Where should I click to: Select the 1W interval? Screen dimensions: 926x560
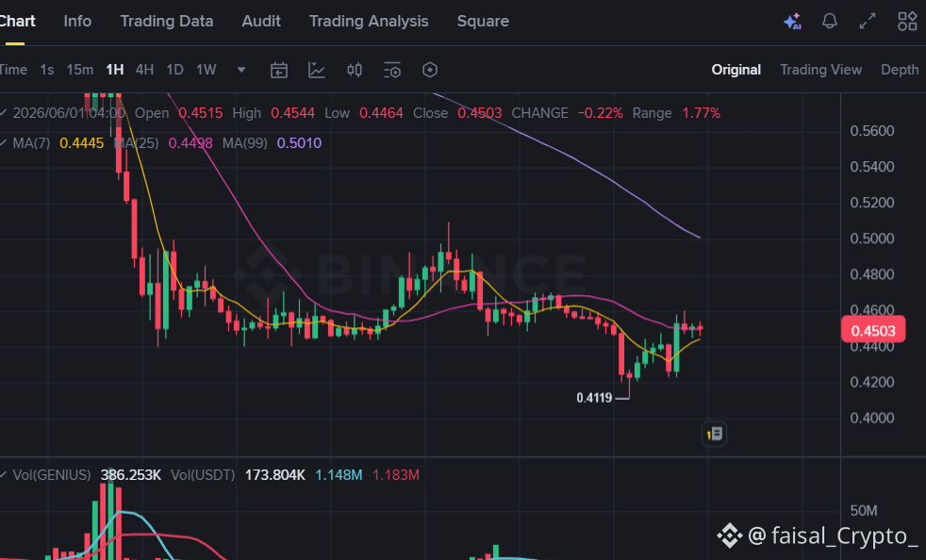pos(207,70)
